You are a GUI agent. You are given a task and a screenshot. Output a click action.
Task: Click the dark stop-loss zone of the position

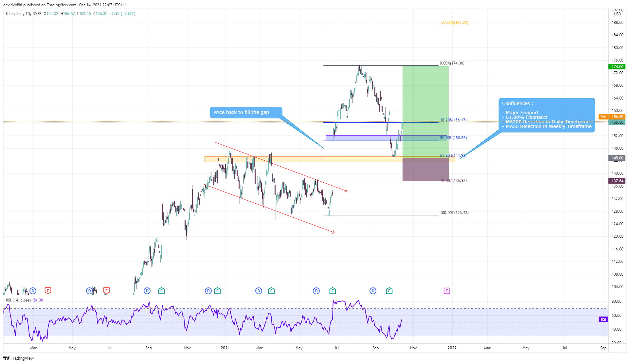[425, 170]
